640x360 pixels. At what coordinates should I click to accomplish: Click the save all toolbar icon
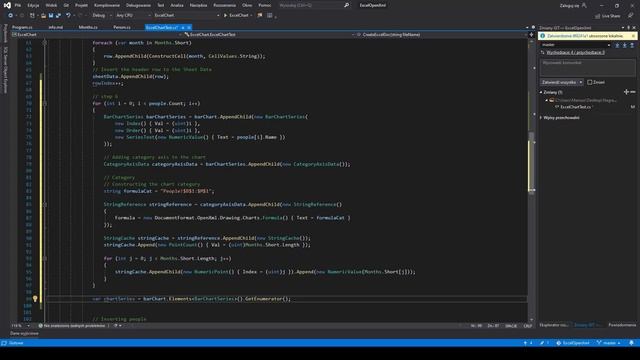click(x=58, y=16)
